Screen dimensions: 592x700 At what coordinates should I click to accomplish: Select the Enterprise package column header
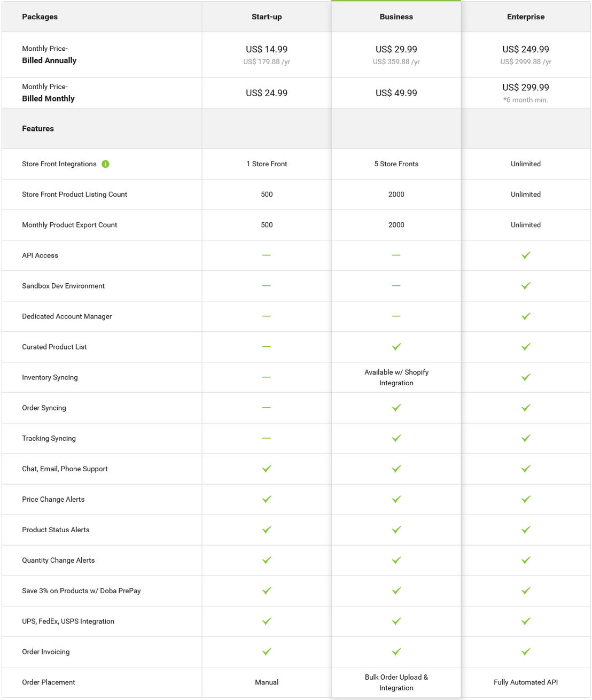(526, 17)
